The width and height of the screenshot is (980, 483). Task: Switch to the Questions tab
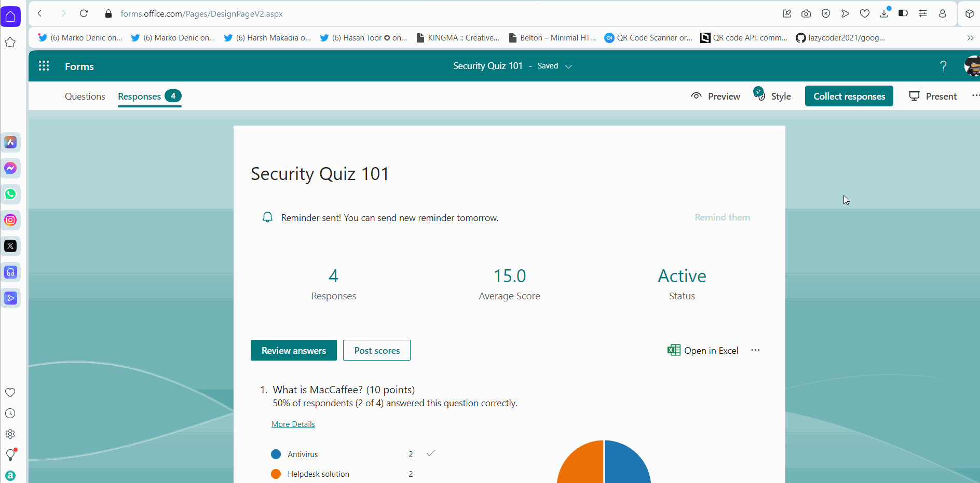tap(85, 96)
